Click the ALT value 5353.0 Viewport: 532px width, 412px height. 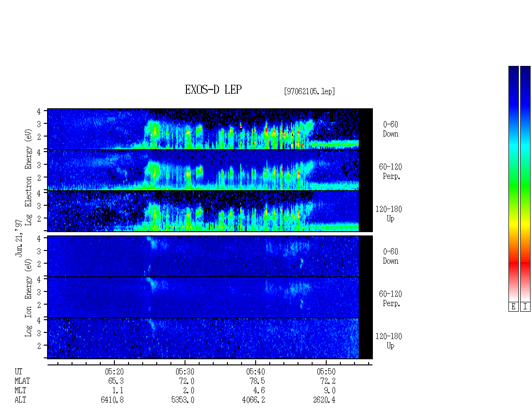click(x=183, y=400)
